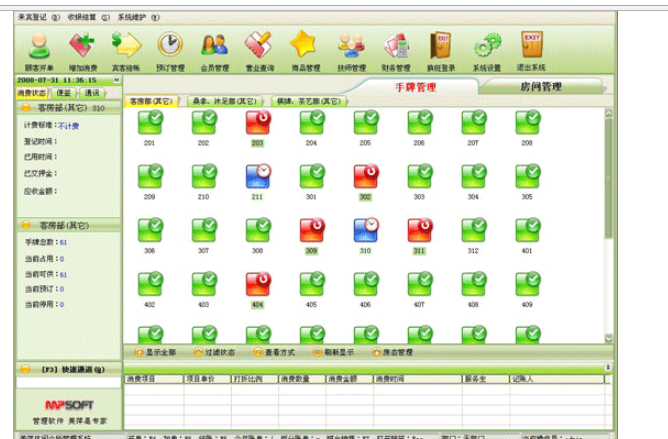Select the red occupied tag 404
The width and height of the screenshot is (668, 439).
pyautogui.click(x=257, y=290)
